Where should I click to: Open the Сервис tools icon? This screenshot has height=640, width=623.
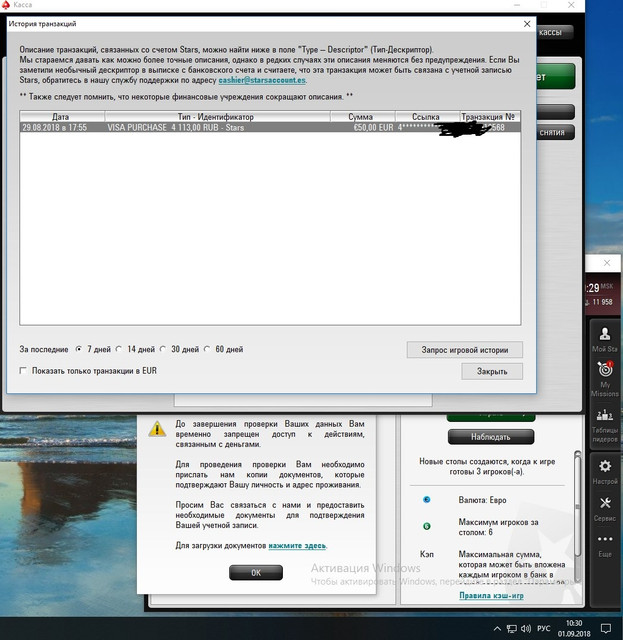[x=605, y=502]
